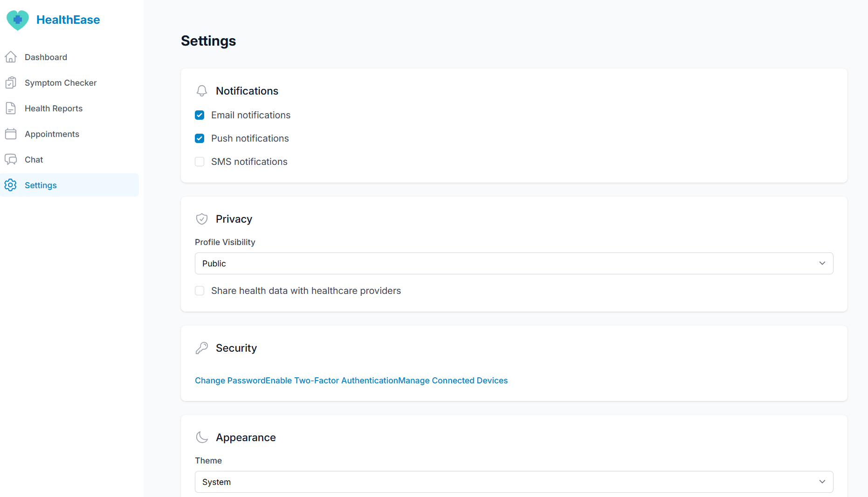
Task: Expand the Theme dropdown
Action: (514, 482)
